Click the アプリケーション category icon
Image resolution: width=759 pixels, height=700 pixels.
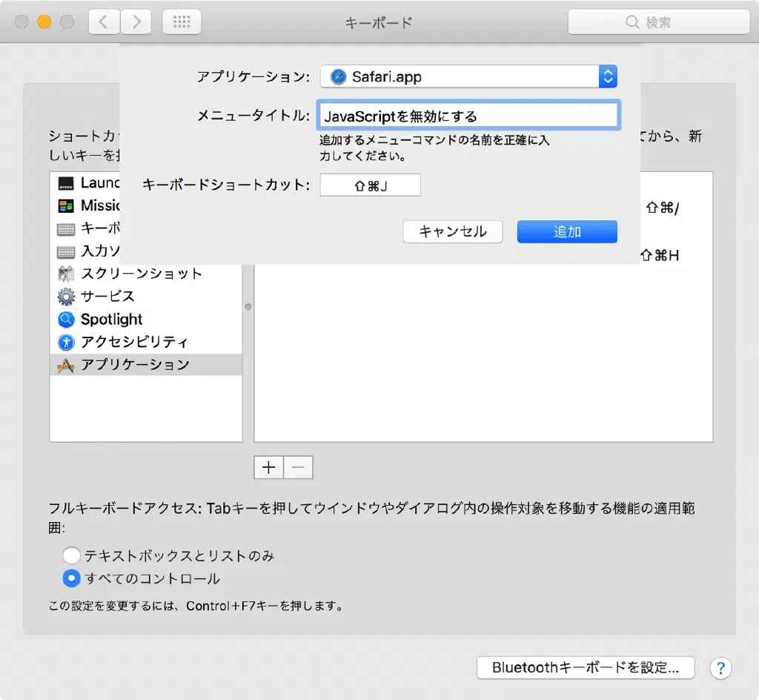(67, 365)
